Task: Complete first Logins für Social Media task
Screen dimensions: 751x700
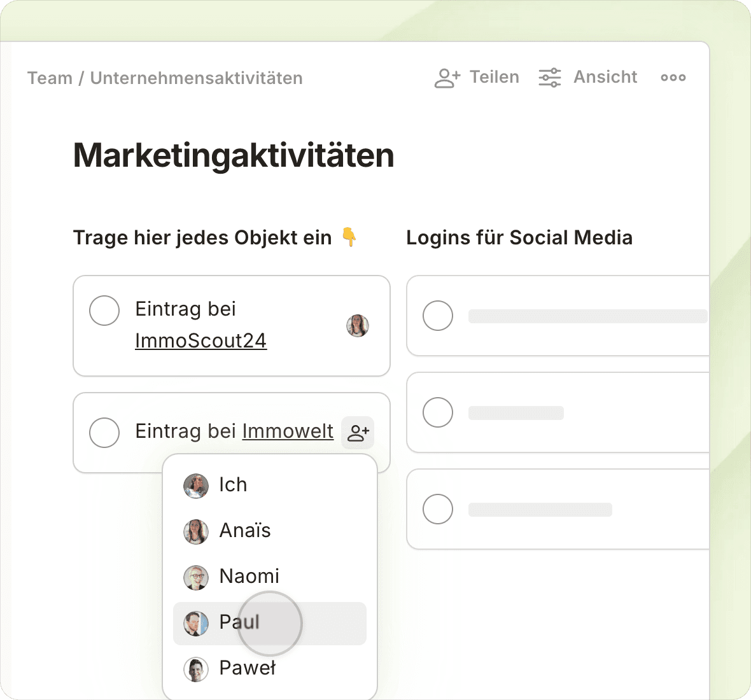Action: (438, 316)
